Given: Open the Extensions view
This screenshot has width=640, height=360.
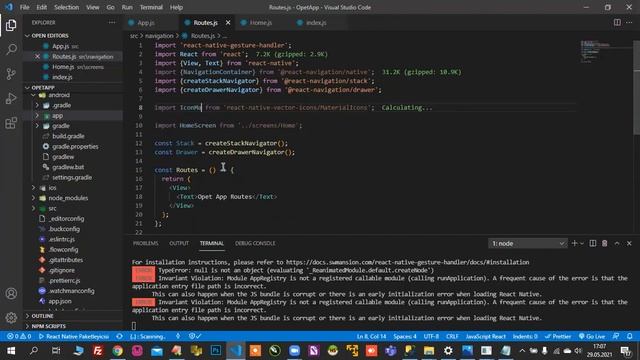Looking at the screenshot, I should click(11, 123).
